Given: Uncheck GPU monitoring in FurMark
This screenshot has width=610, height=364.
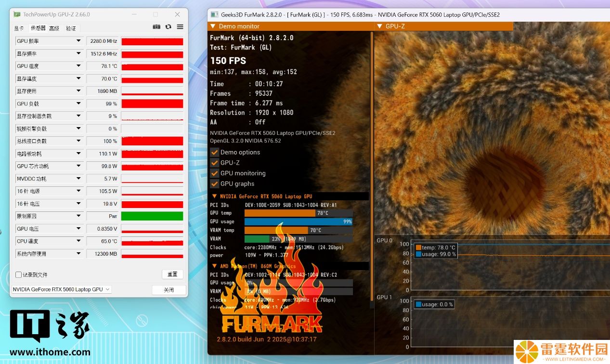Looking at the screenshot, I should (215, 173).
